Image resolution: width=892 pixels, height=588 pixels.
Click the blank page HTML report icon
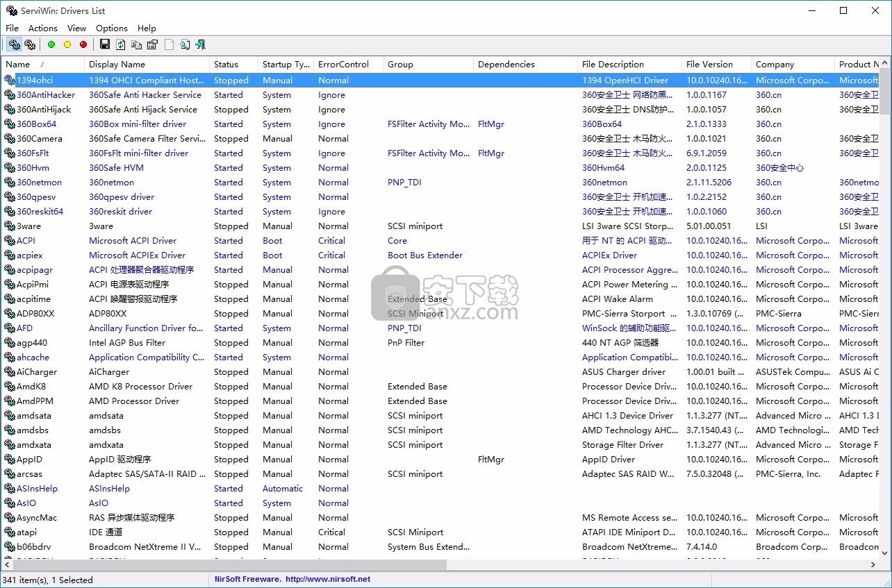point(169,44)
